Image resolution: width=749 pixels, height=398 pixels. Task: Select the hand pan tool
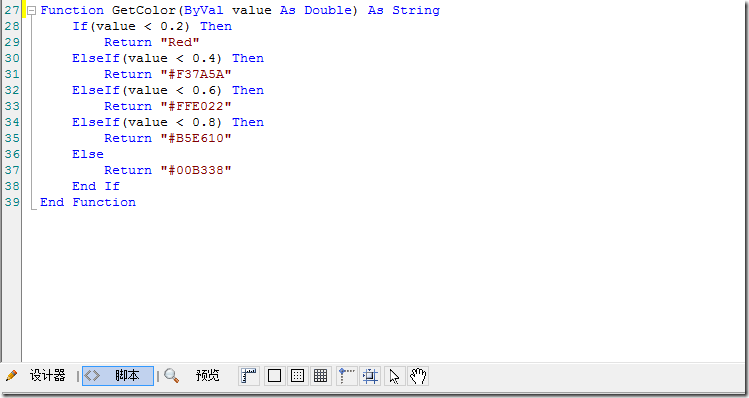pos(418,376)
